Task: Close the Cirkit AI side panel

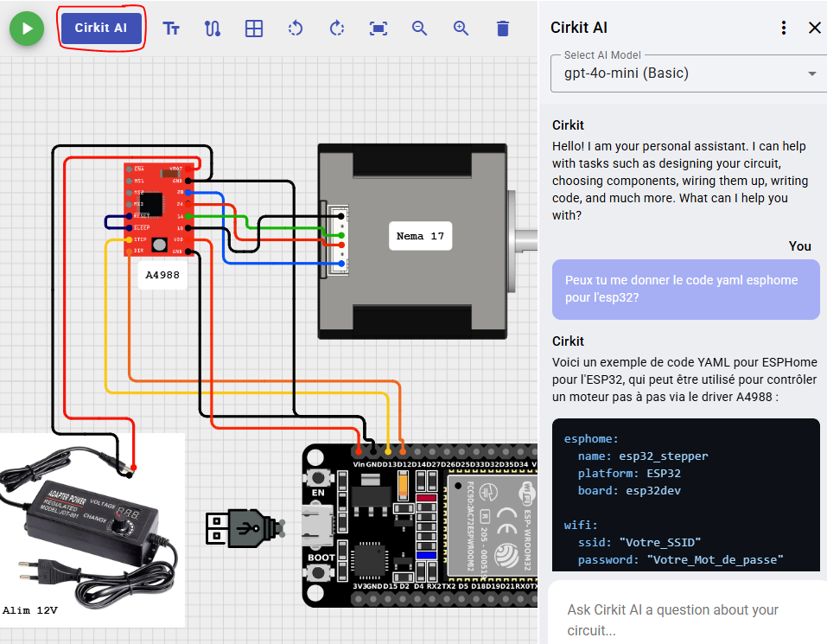Action: click(814, 27)
